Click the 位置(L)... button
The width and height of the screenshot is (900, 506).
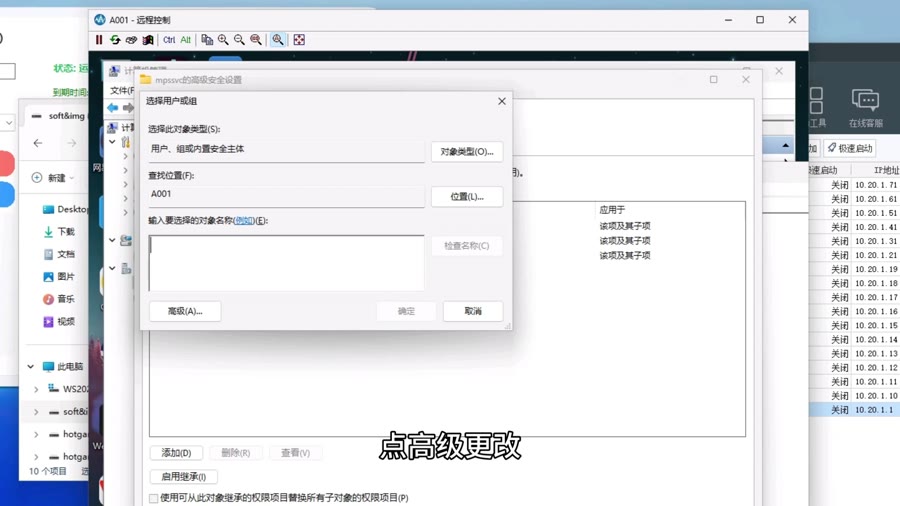(467, 196)
